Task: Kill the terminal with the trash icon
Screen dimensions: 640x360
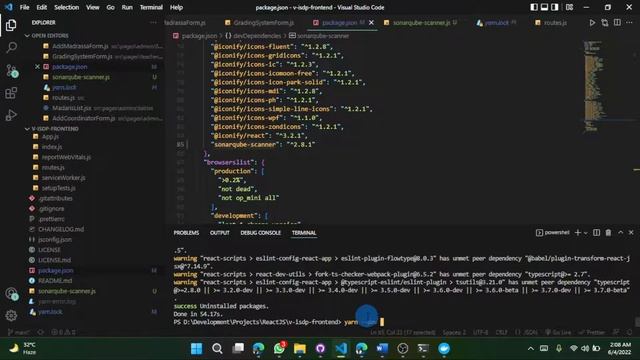Action: [608, 233]
